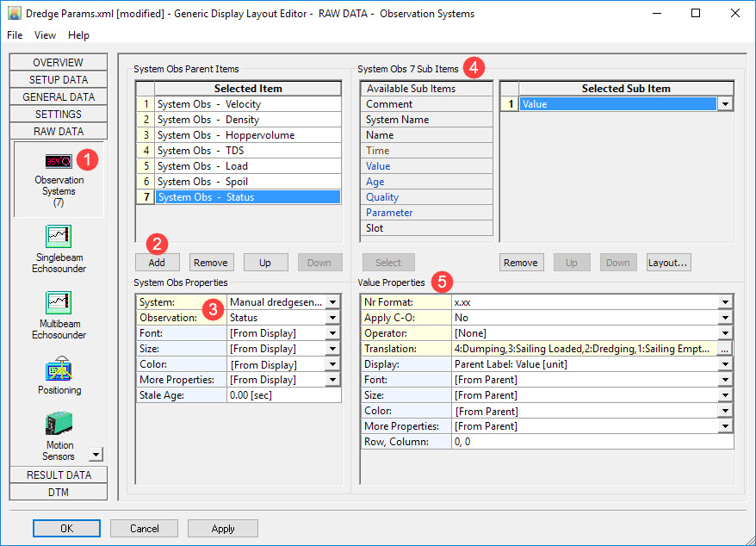The image size is (756, 546).
Task: Open the Nr Format dropdown
Action: point(725,302)
